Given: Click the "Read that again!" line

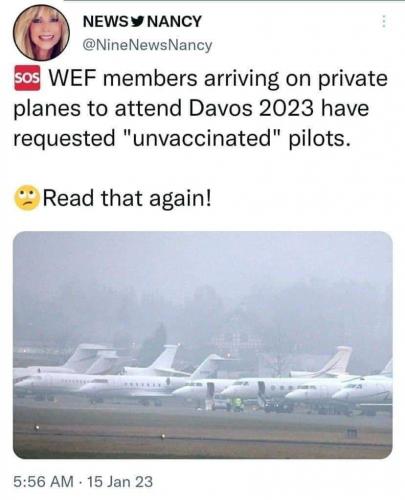Looking at the screenshot, I should point(127,198).
